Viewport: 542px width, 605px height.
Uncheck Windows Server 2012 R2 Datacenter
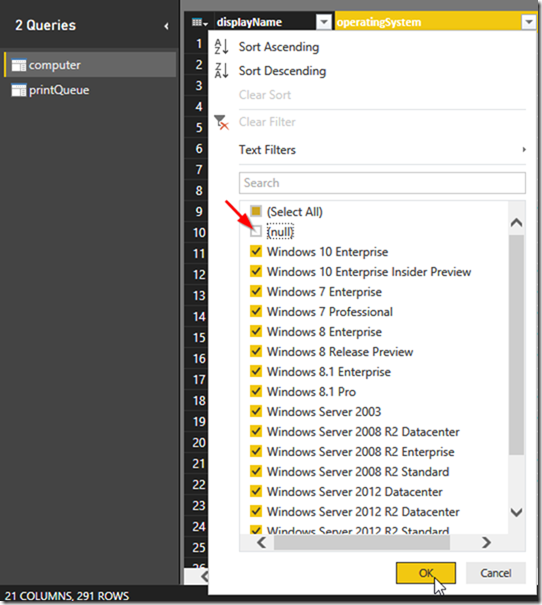tap(256, 511)
